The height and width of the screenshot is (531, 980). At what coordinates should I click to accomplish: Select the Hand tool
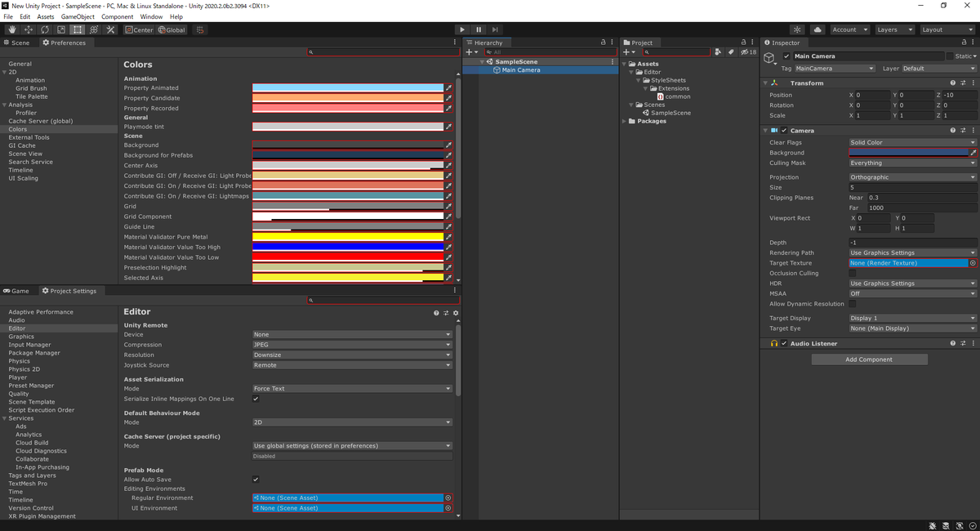(x=12, y=29)
